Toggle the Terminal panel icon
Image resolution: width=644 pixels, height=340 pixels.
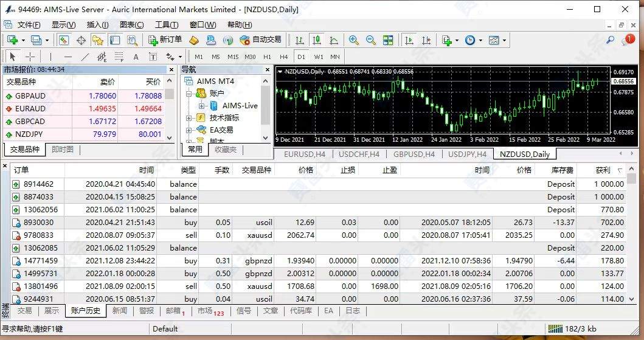click(x=114, y=40)
